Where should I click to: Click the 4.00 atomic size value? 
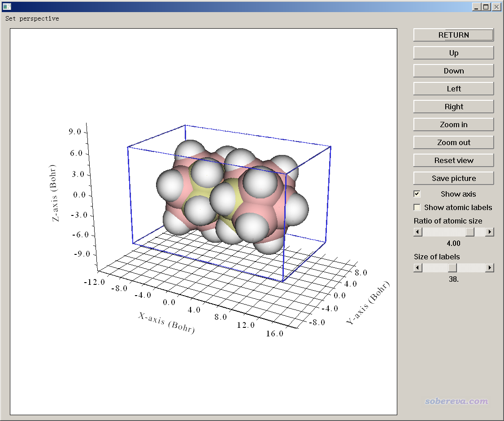(453, 243)
